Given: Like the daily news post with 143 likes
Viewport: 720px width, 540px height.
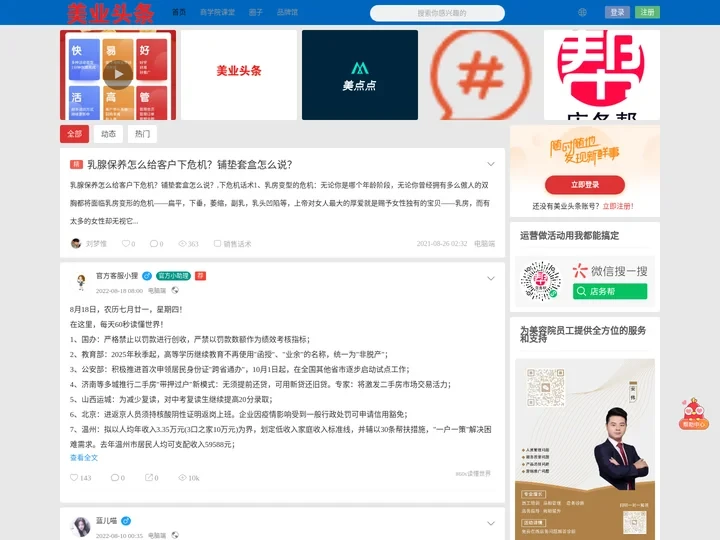Looking at the screenshot, I should coord(73,478).
